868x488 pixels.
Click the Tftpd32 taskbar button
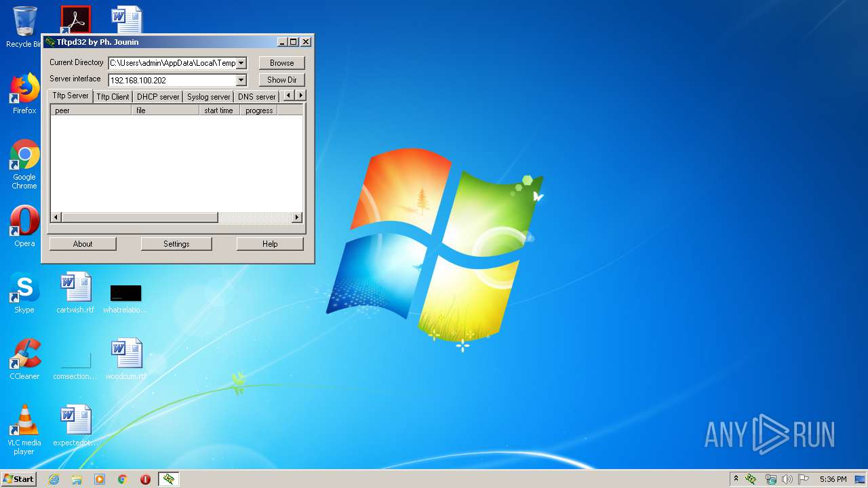pos(169,479)
